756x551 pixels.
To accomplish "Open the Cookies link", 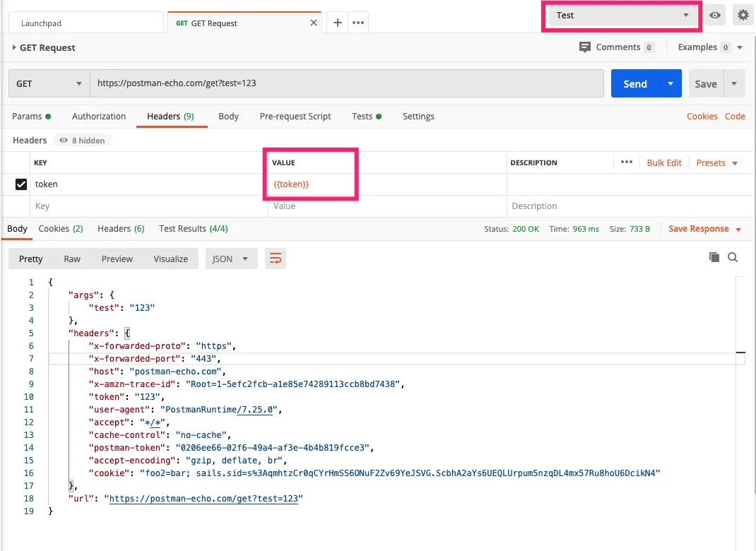I will 702,116.
